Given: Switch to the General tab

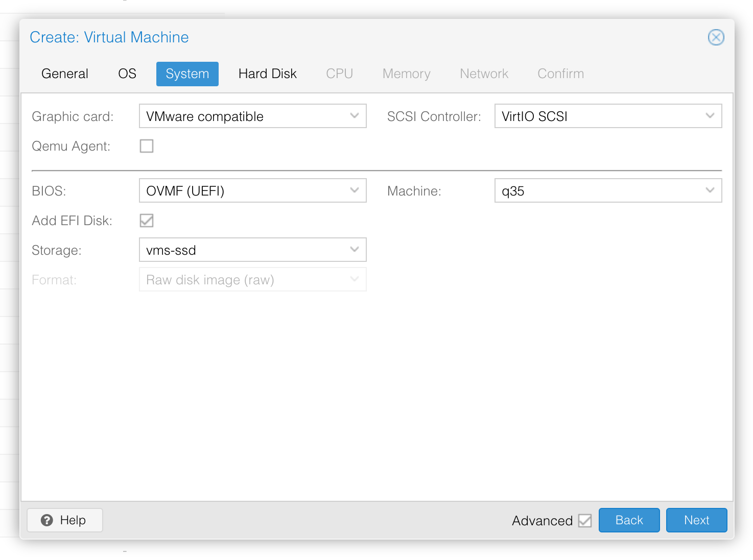Looking at the screenshot, I should click(x=65, y=74).
